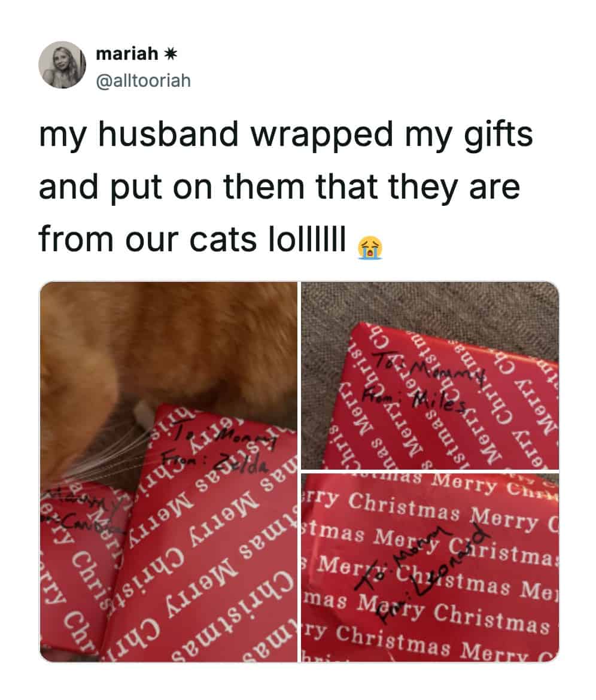Click the crying face emoji in tweet
Image resolution: width=596 pixels, height=700 pixels.
370,247
